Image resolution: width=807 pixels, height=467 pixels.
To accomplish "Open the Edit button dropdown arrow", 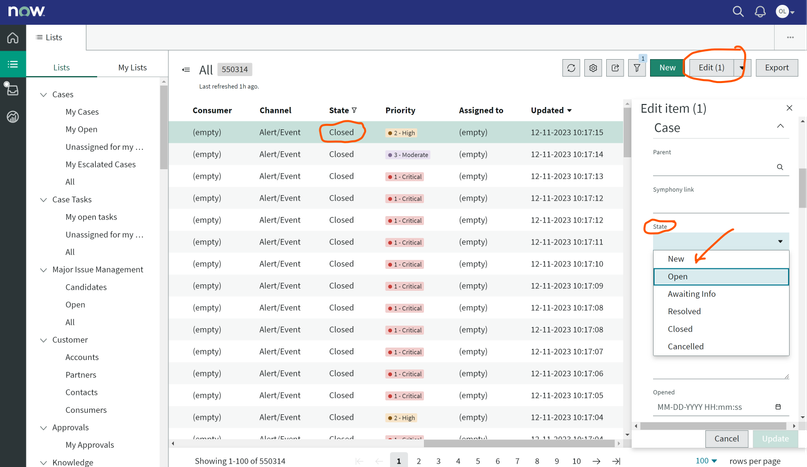I will [742, 68].
